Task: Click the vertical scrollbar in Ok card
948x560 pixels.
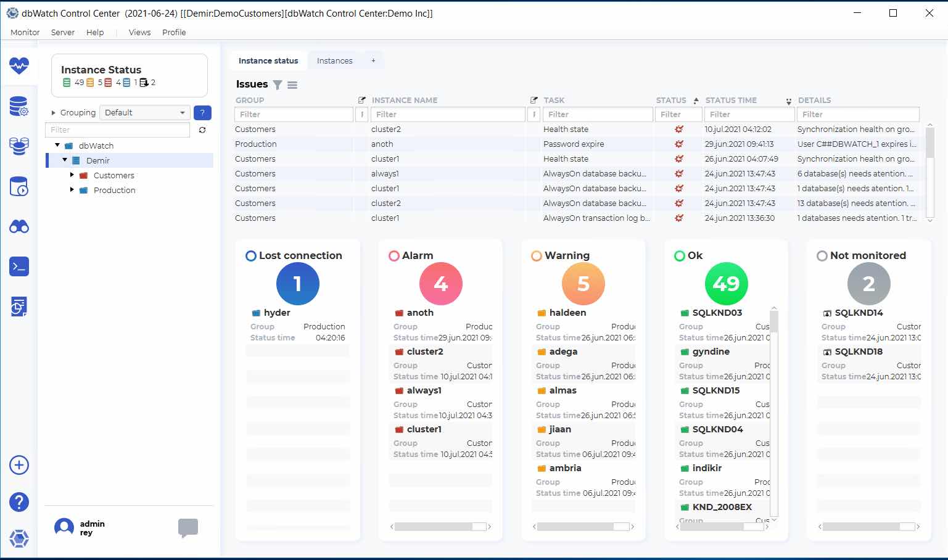Action: pos(774,414)
